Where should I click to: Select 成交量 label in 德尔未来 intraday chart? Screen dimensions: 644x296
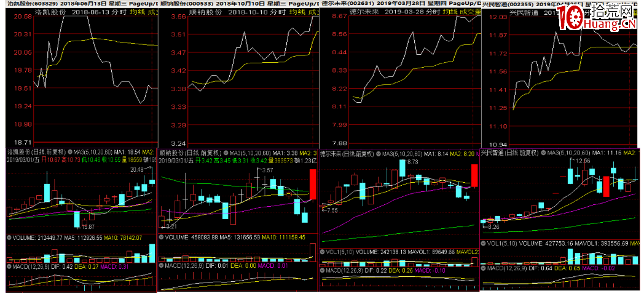click(x=469, y=12)
